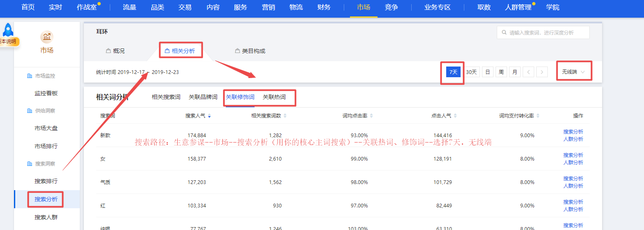The image size is (644, 230).
Task: Open 竞争 in top navigation
Action: point(391,7)
